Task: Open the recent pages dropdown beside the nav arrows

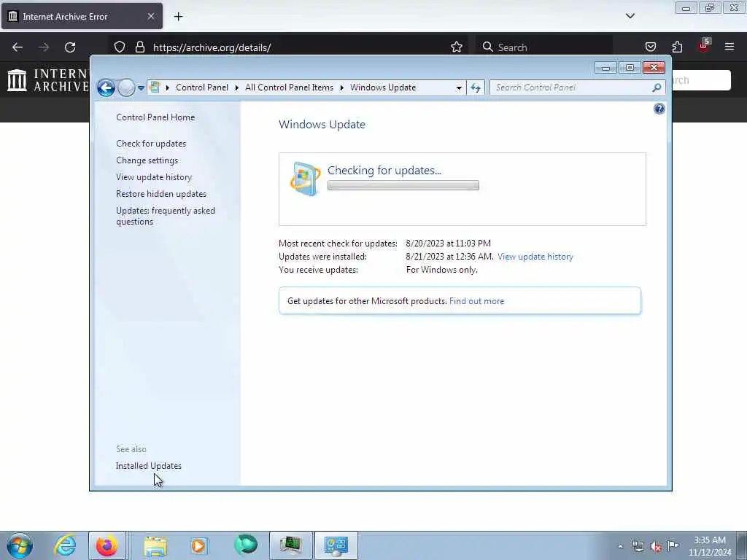Action: click(x=141, y=88)
